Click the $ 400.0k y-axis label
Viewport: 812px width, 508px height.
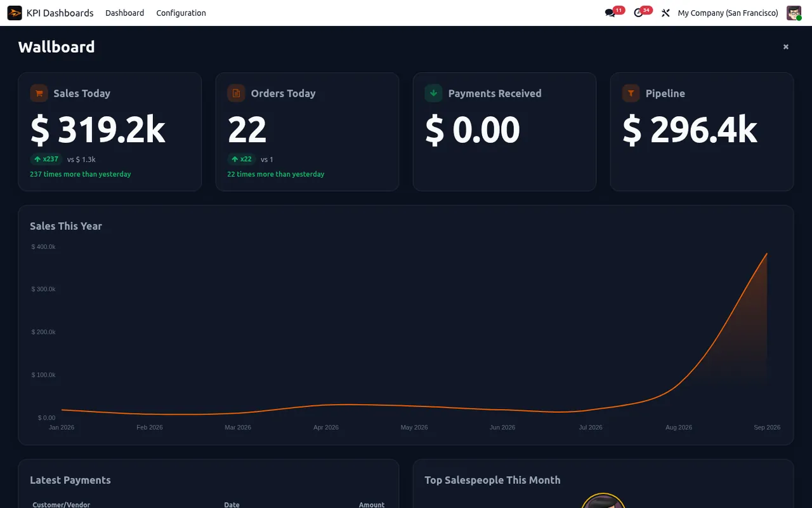44,246
